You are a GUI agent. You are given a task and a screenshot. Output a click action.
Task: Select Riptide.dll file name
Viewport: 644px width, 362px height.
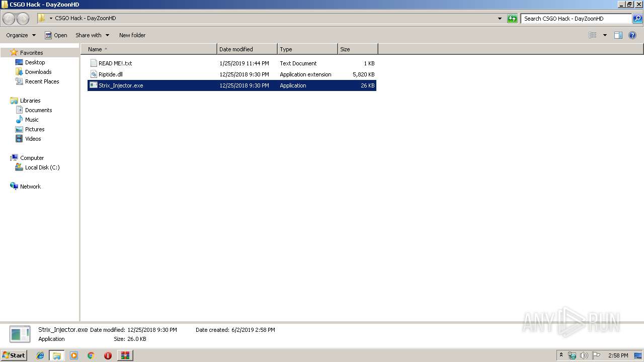tap(111, 74)
